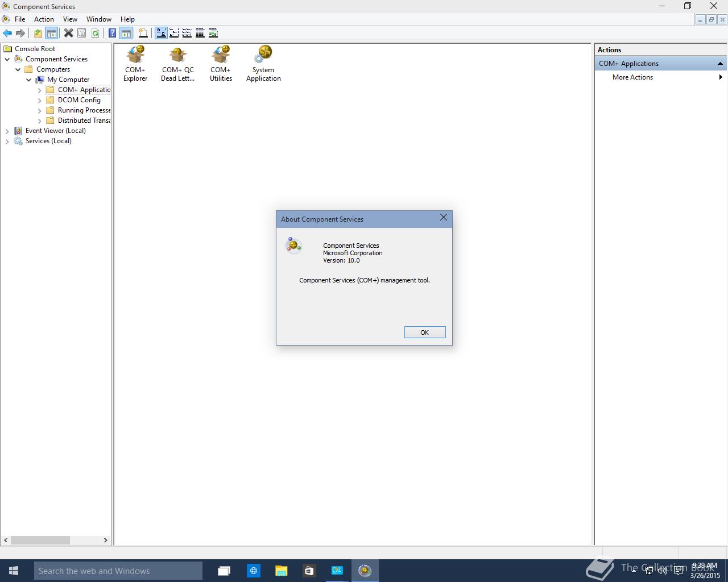Open File Explorer from the taskbar

pos(281,571)
